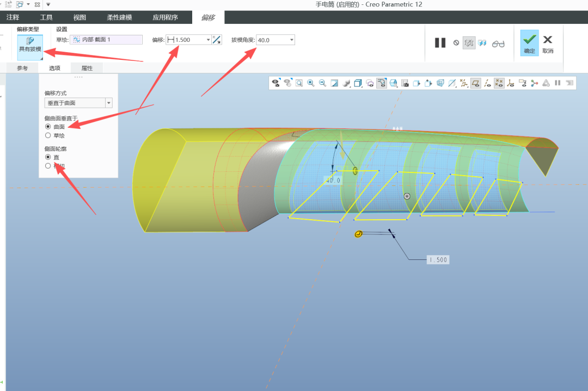Screen dimensions: 588x391
Task: Open the saved orientations icon
Action: click(x=394, y=83)
